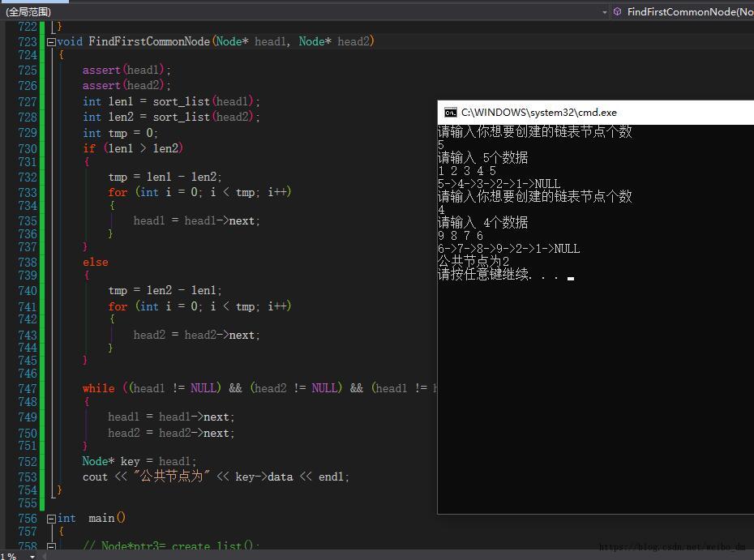Click the commented create_list line 758
754x560 pixels.
[x=171, y=546]
